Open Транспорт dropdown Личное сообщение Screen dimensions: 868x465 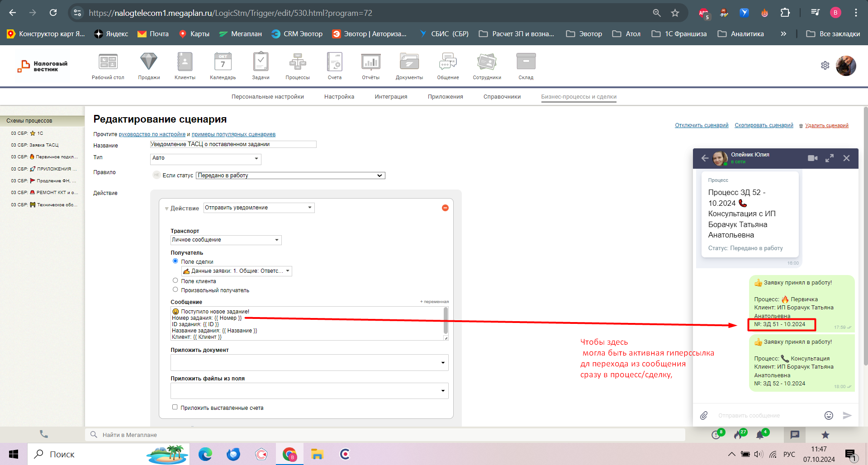(x=226, y=240)
